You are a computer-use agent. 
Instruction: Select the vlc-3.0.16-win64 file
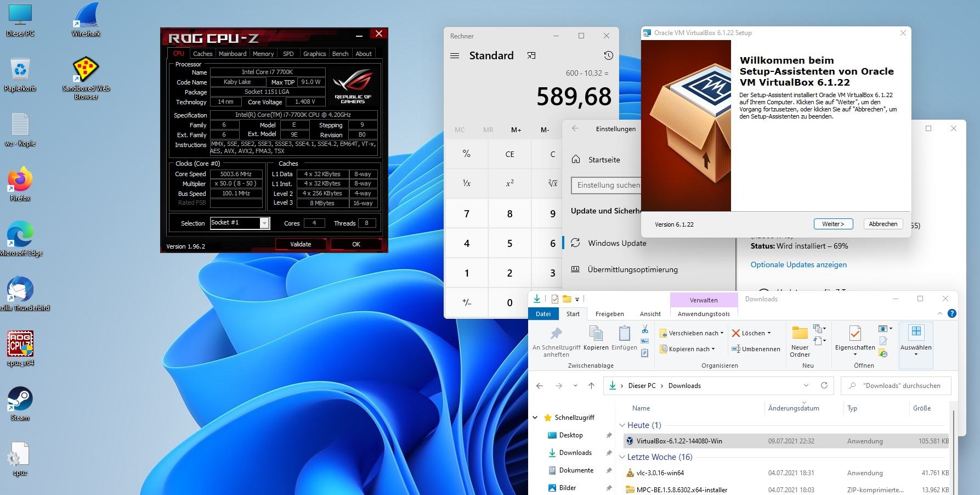(660, 473)
